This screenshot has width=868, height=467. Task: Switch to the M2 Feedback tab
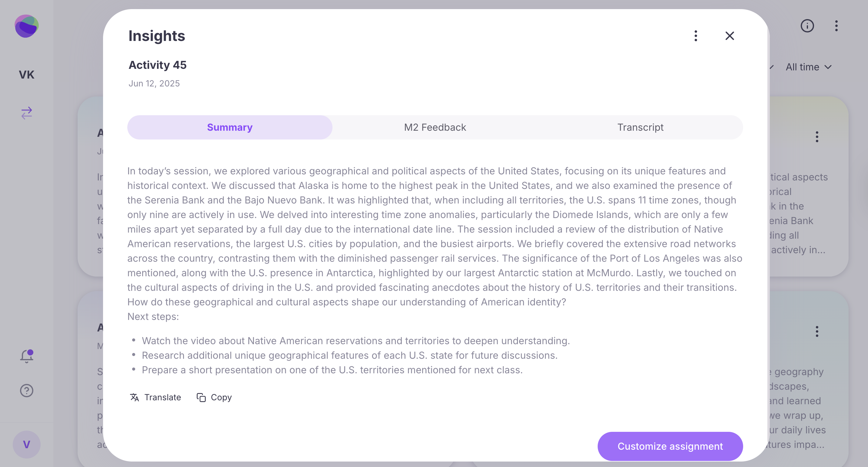tap(435, 127)
